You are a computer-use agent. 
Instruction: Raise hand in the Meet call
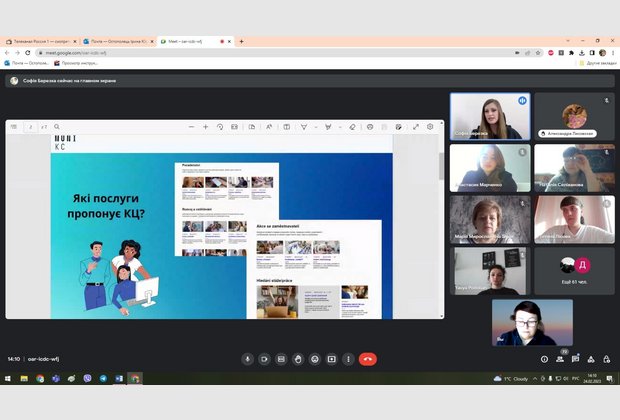point(298,359)
